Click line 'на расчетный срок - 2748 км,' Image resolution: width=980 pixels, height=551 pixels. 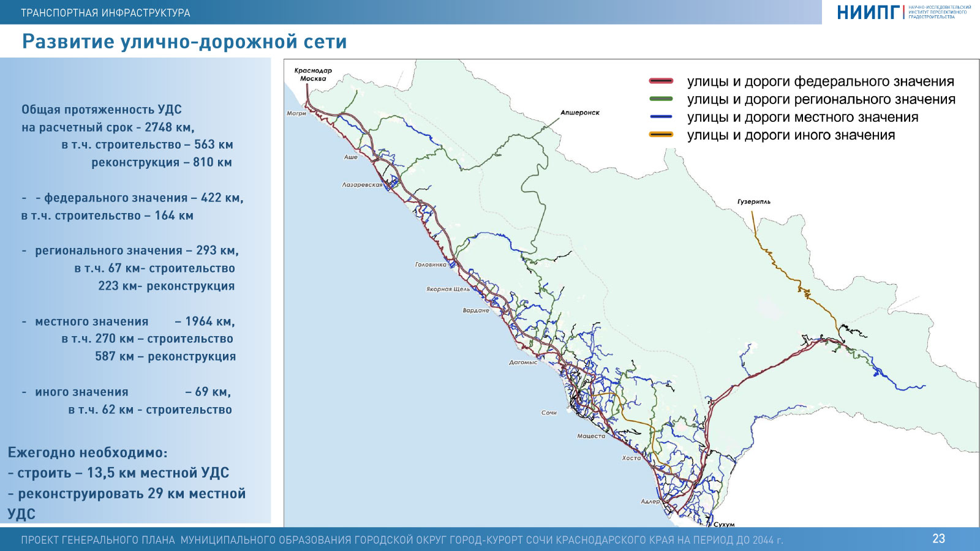click(108, 127)
